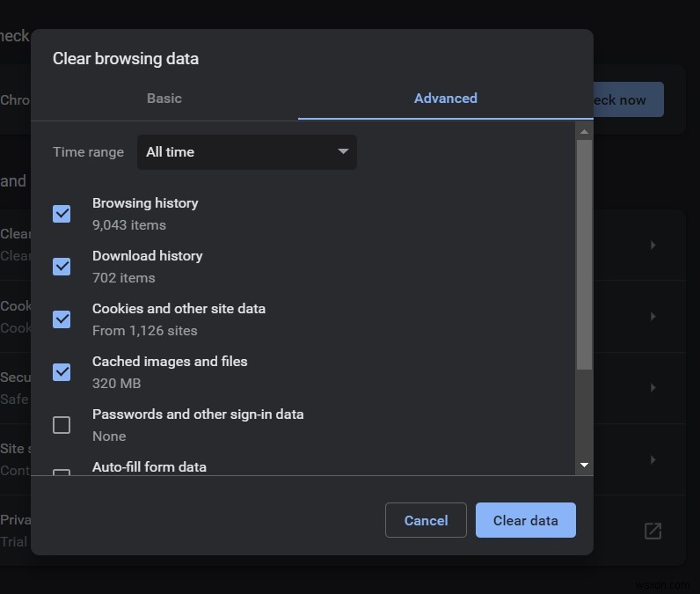The width and height of the screenshot is (700, 594).
Task: Click the Browsing history label text
Action: point(145,203)
